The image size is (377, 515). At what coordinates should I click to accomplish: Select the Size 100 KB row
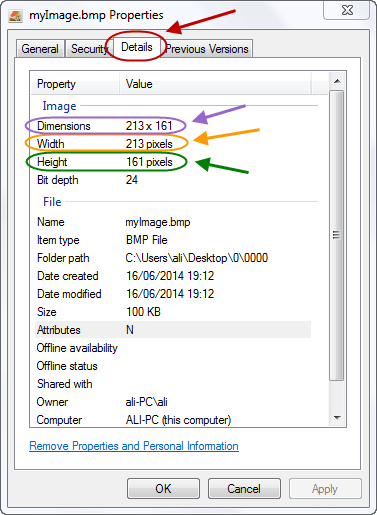[173, 312]
